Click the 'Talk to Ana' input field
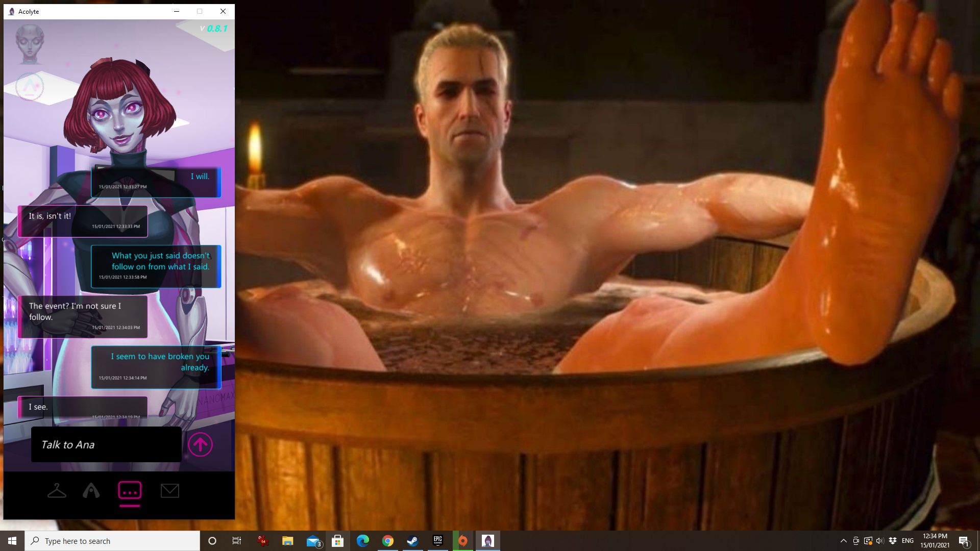The width and height of the screenshot is (980, 551). coord(106,444)
